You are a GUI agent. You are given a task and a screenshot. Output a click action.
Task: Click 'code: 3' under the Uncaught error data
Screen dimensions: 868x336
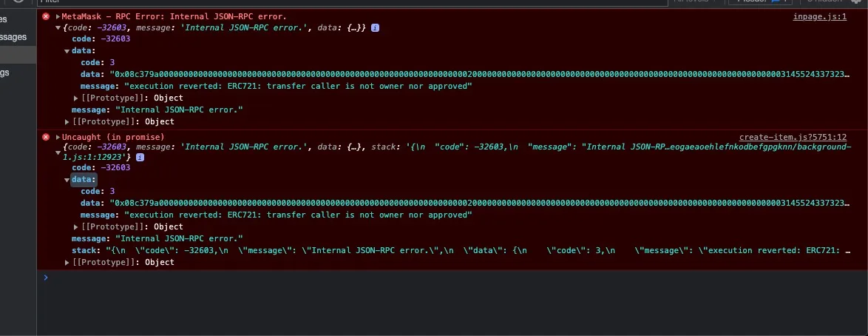click(98, 191)
